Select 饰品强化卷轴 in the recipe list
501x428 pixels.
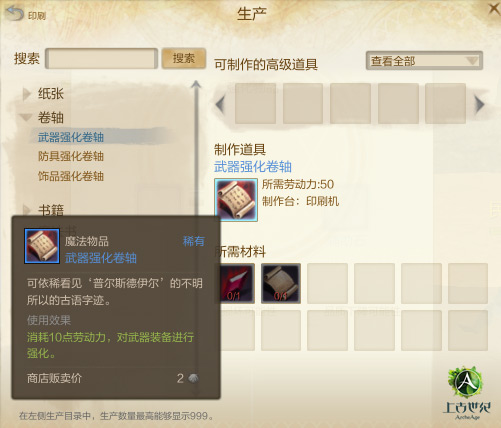tap(71, 176)
